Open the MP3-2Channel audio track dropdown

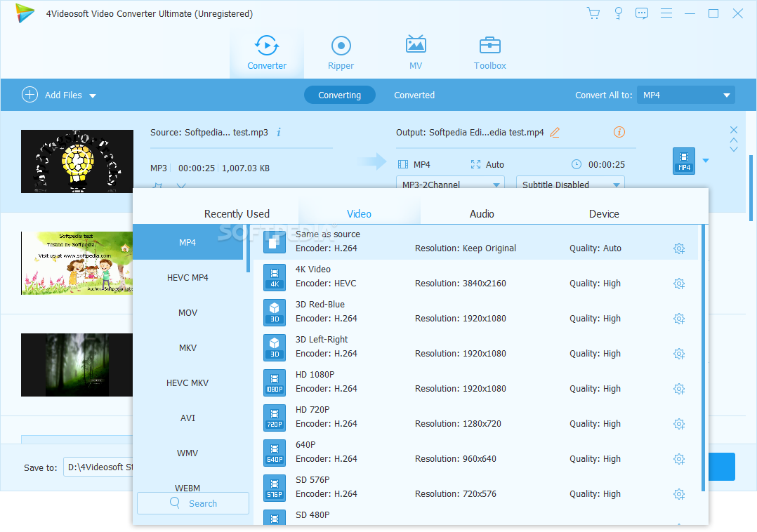click(450, 182)
